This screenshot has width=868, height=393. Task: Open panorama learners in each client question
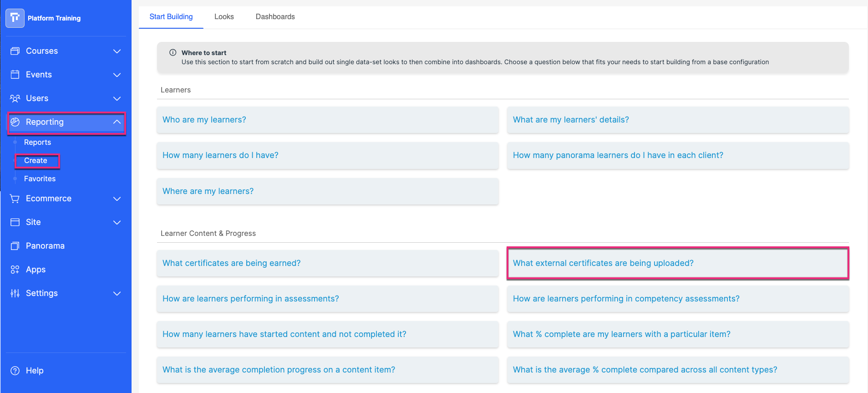click(x=678, y=155)
